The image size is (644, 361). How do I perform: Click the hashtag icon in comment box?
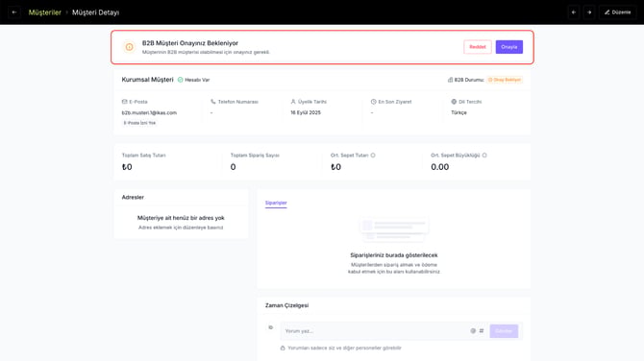pos(482,331)
